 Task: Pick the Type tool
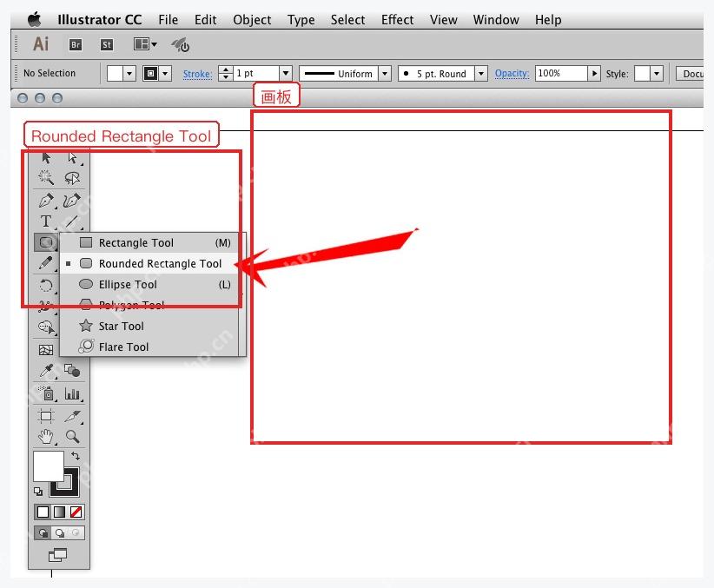(x=46, y=221)
